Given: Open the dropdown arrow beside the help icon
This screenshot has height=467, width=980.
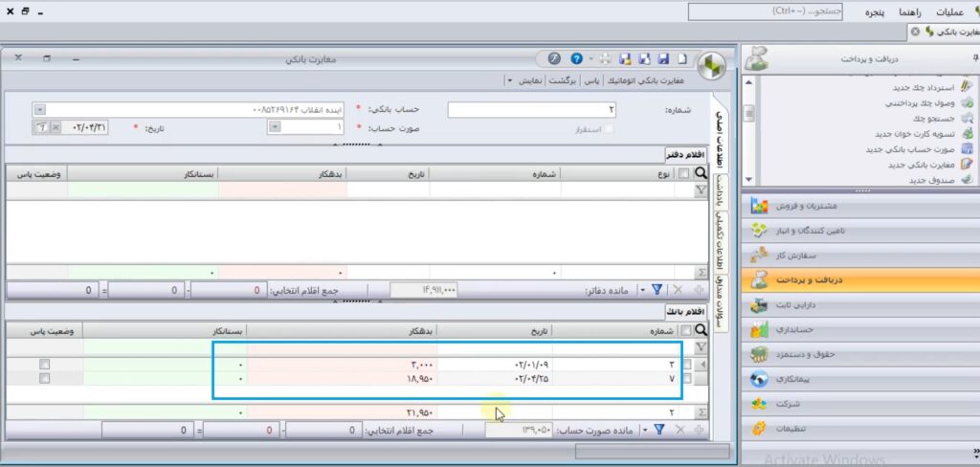Looking at the screenshot, I should point(590,58).
